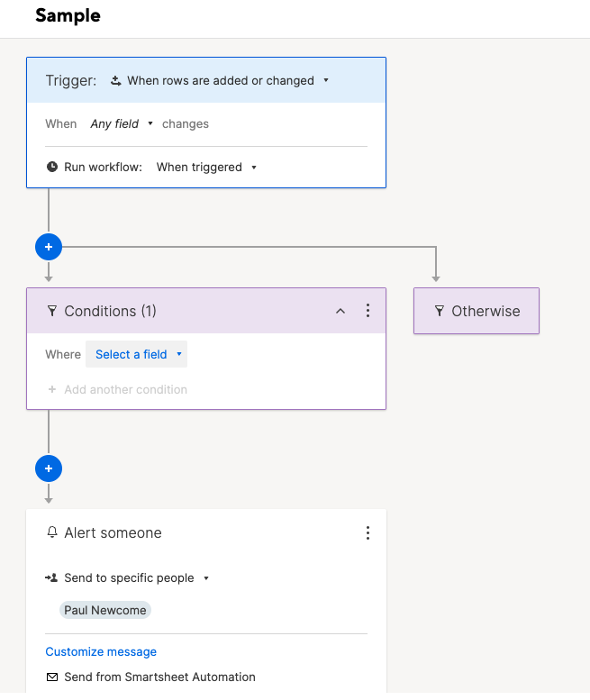Open the Select a field dropdown

[137, 354]
